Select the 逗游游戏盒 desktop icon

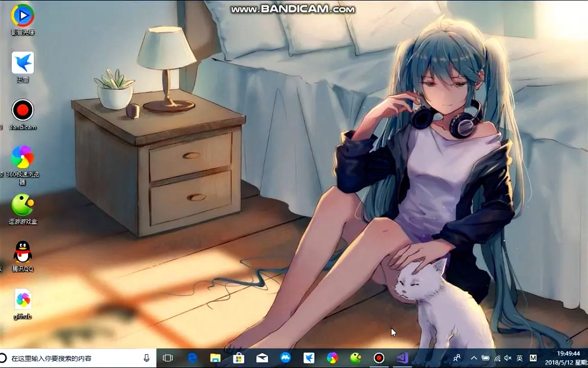(22, 209)
